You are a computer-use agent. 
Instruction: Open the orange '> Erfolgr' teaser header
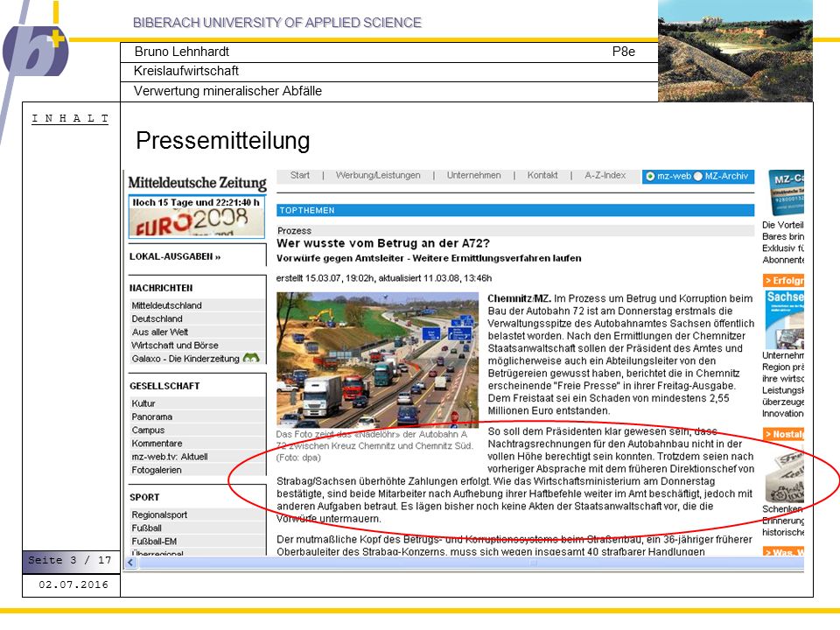(783, 281)
